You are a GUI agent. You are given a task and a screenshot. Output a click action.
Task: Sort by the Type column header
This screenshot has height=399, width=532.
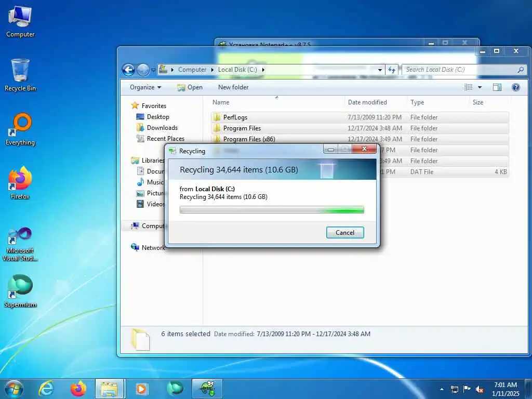tap(438, 102)
